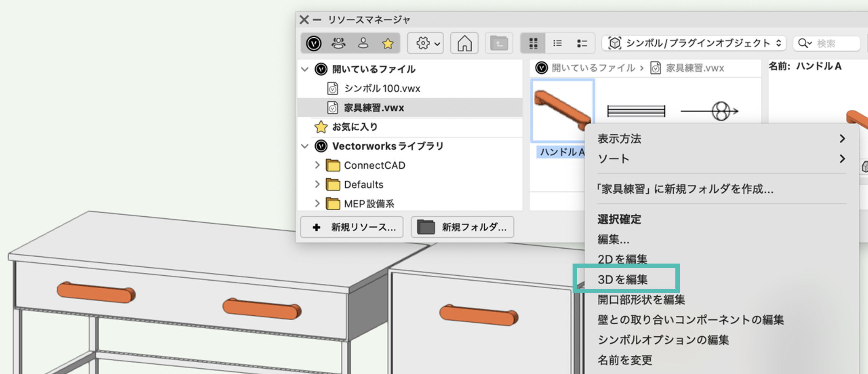Click the user libraries person icon
868x374 pixels.
pos(363,43)
